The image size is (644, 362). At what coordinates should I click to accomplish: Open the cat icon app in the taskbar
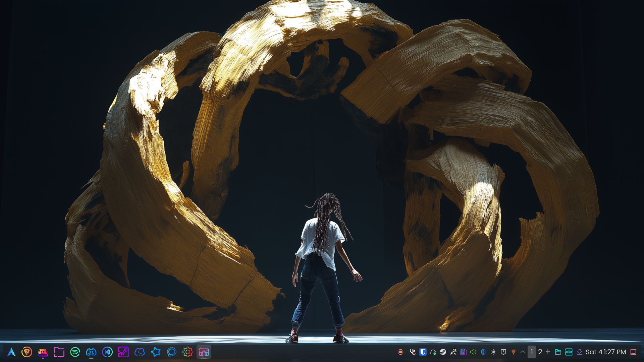(x=43, y=352)
